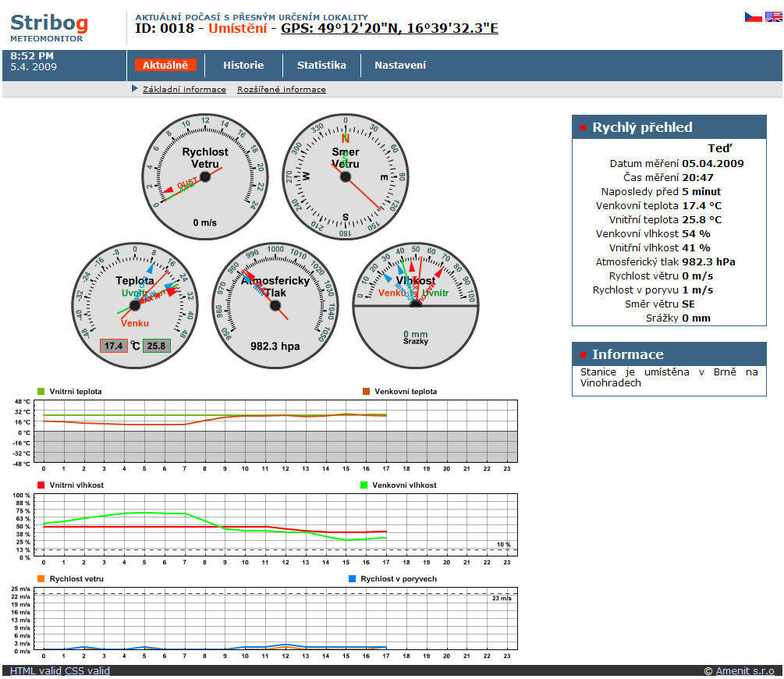Viewport: 784px width, 679px height.
Task: Click the Stribog Meteomonitor logo
Action: point(49,27)
